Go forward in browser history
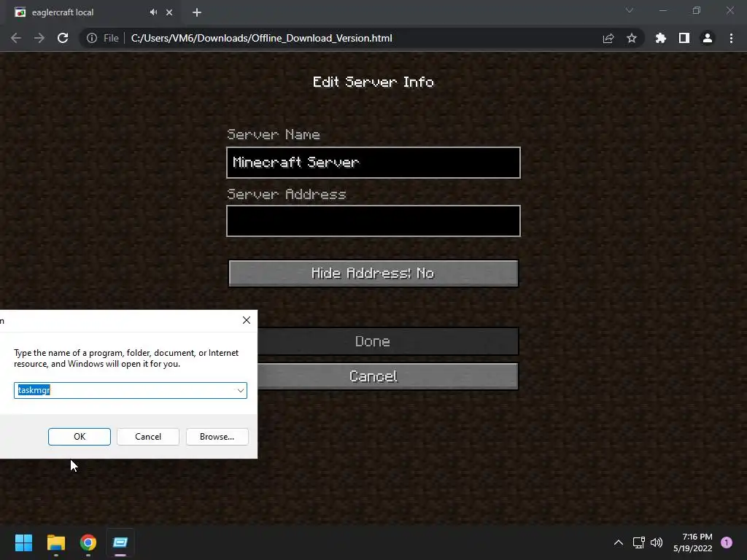747x560 pixels. tap(39, 38)
